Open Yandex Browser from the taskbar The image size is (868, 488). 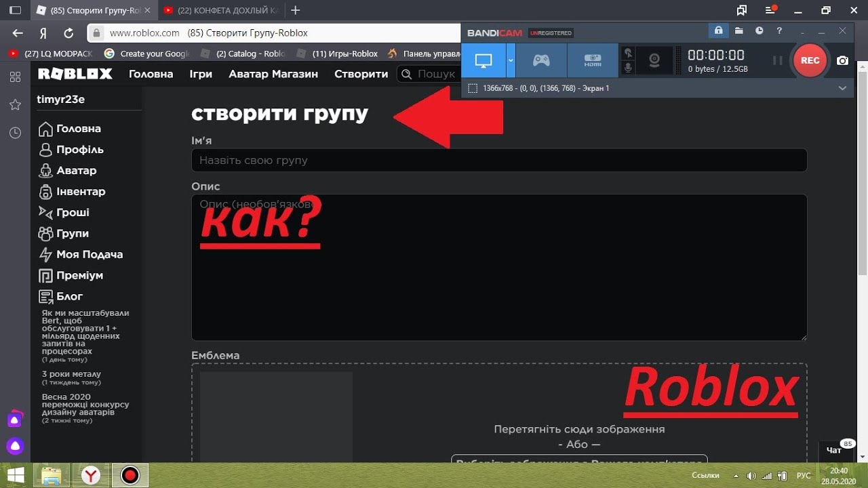point(91,475)
